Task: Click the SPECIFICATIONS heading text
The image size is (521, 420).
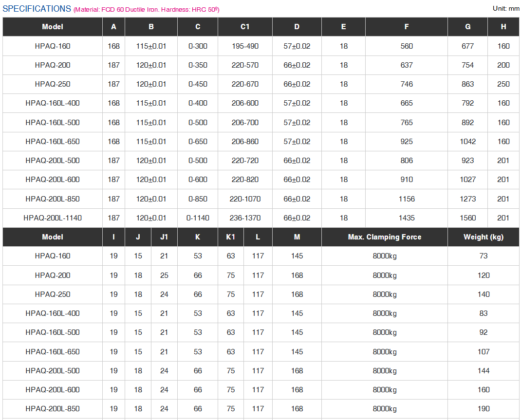Action: click(x=37, y=9)
